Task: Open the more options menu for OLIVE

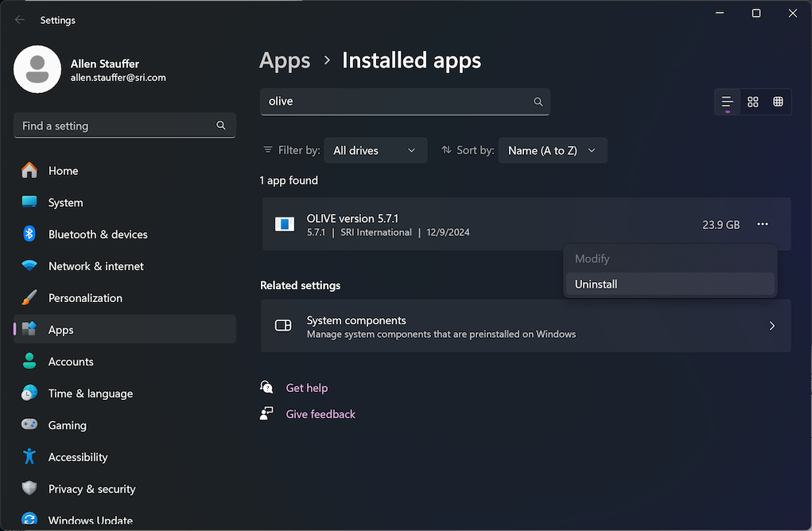Action: pyautogui.click(x=763, y=224)
